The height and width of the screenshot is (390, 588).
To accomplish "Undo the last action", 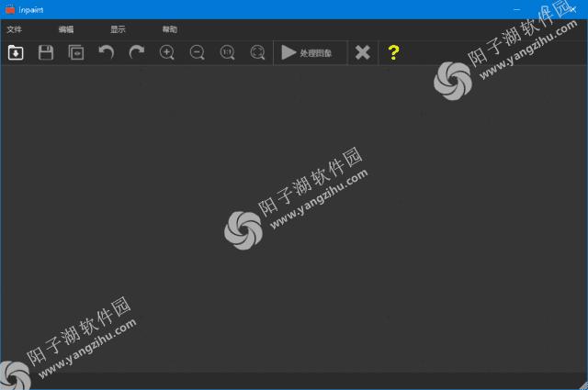I will (107, 52).
